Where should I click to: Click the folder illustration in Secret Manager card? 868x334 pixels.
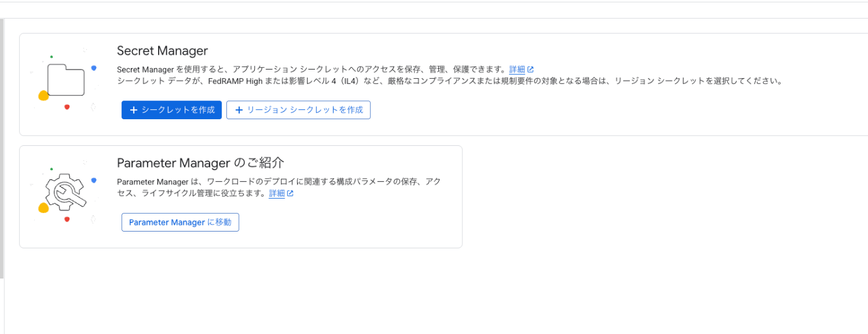coord(66,79)
